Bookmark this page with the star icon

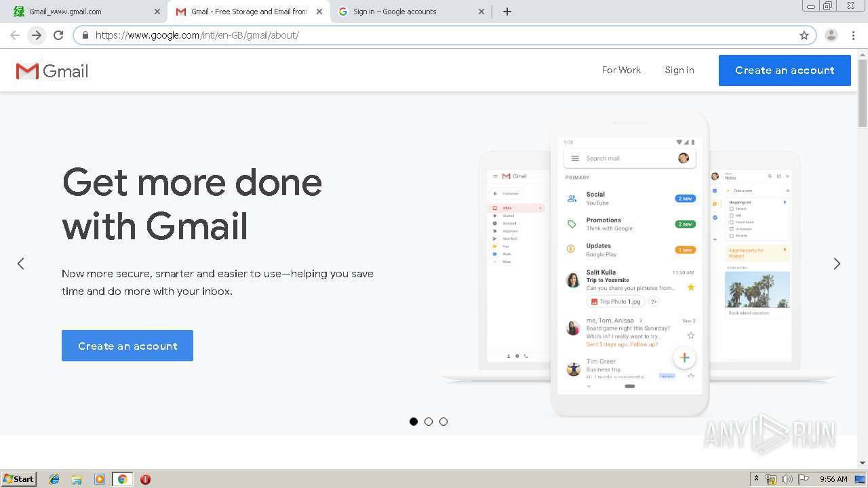pos(804,35)
